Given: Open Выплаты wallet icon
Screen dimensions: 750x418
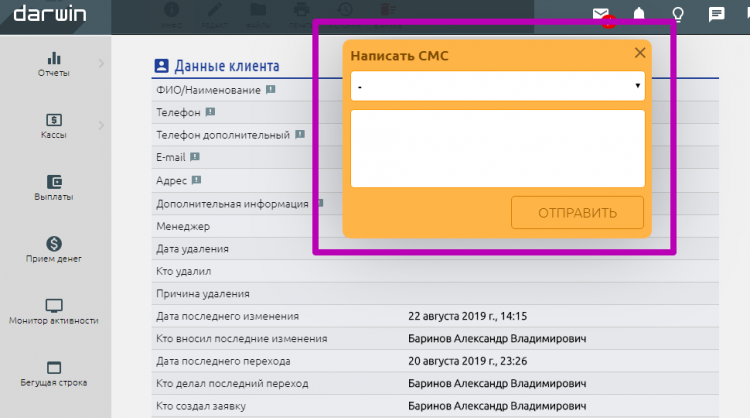Looking at the screenshot, I should [x=54, y=187].
